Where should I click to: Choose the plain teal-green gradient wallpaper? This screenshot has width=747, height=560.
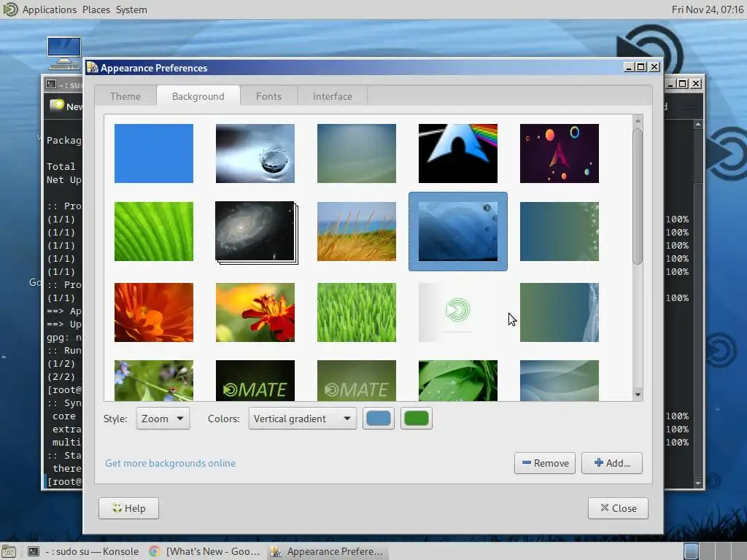click(x=356, y=153)
